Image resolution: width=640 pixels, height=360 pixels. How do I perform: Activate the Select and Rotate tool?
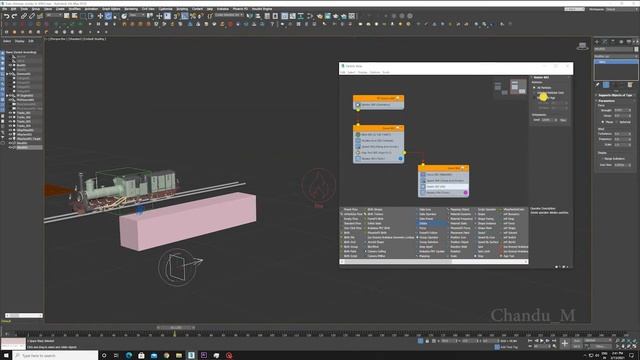(x=108, y=16)
